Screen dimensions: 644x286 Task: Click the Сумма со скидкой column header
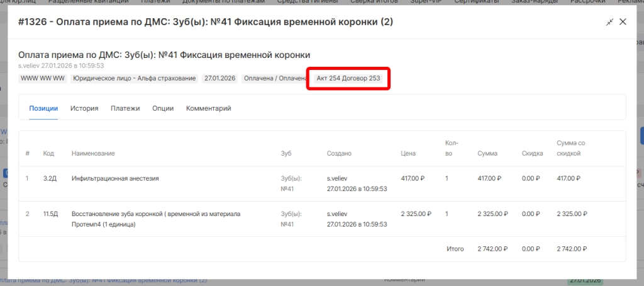pyautogui.click(x=572, y=149)
